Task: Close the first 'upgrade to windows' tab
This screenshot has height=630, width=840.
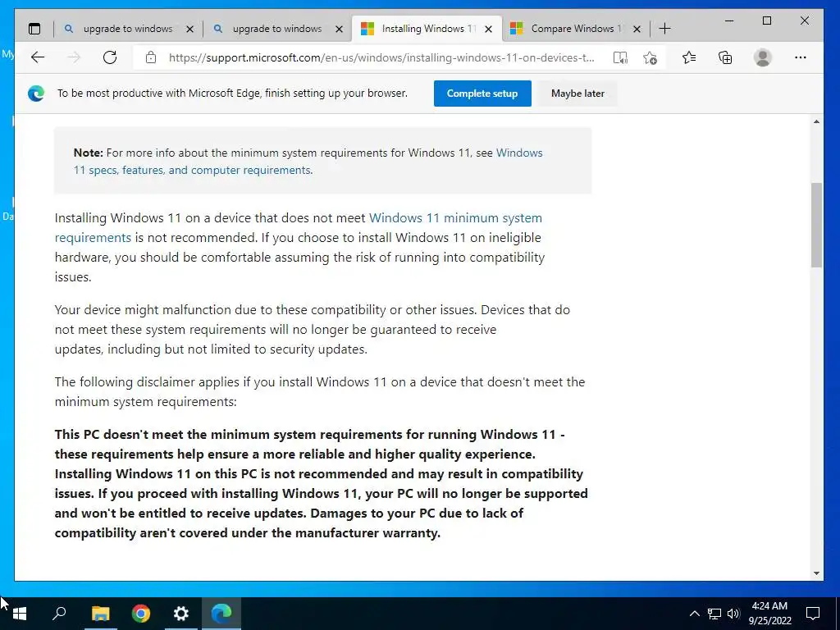Action: tap(189, 29)
